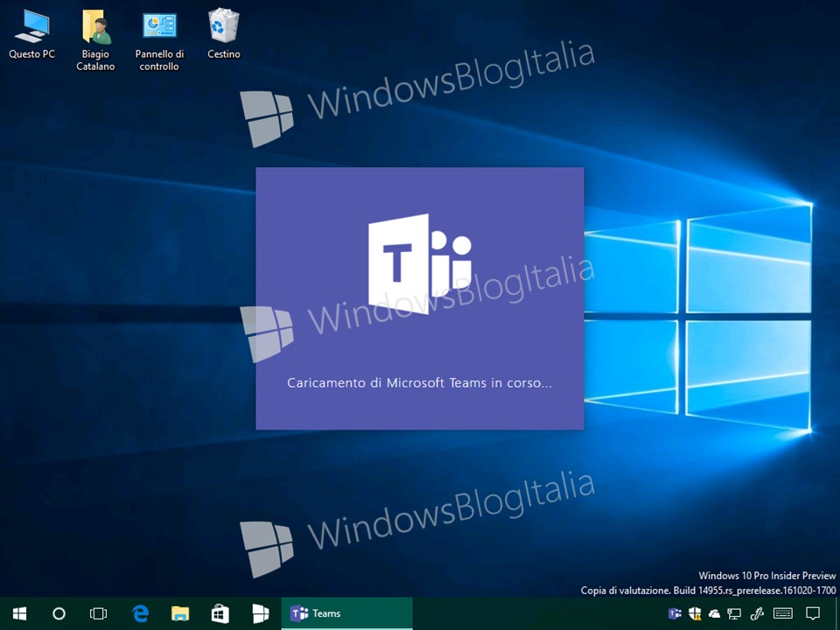Launch Microsoft Edge from the taskbar
Screen dimensions: 840x630
click(x=140, y=613)
